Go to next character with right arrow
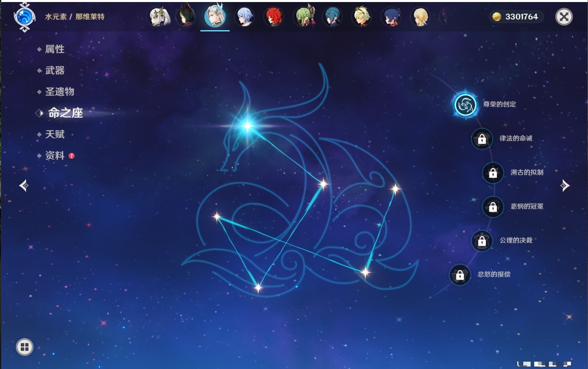588x369 pixels. coord(565,186)
